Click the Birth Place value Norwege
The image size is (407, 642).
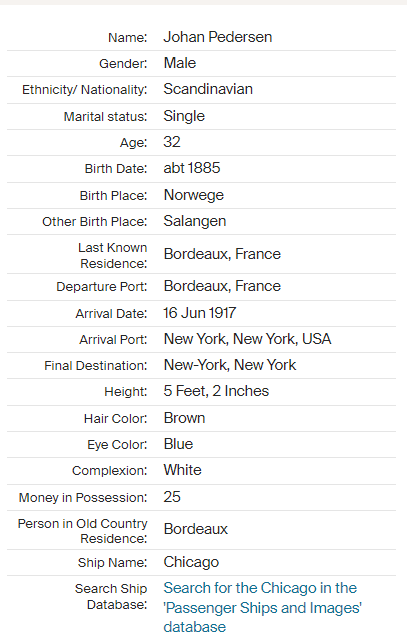(194, 195)
